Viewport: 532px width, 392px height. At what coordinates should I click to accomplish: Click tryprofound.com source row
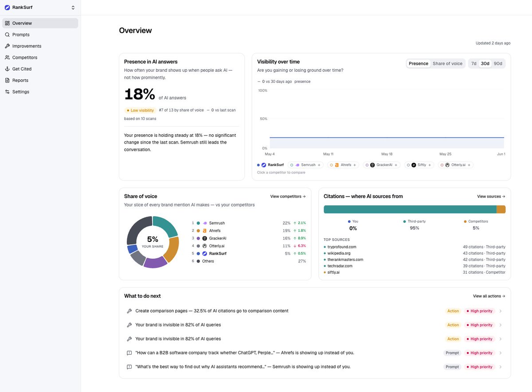pyautogui.click(x=415, y=247)
